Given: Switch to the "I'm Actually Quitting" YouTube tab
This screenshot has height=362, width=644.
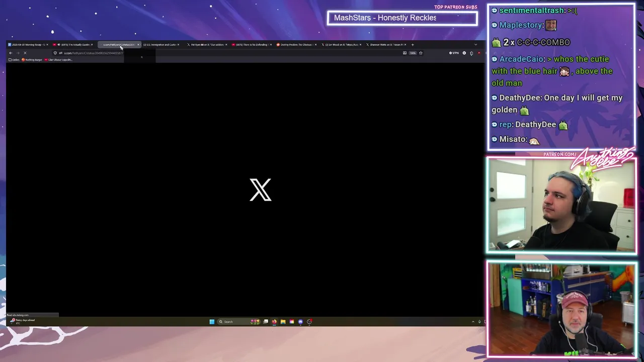Looking at the screenshot, I should coord(73,45).
